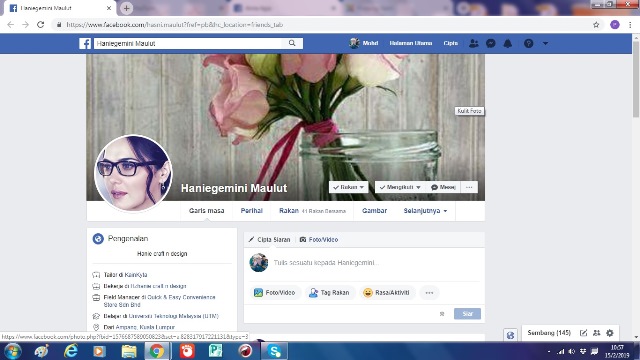Screen dimensions: 640x360
Task: Click the search magnifier icon in Facebook bar
Action: pos(292,43)
